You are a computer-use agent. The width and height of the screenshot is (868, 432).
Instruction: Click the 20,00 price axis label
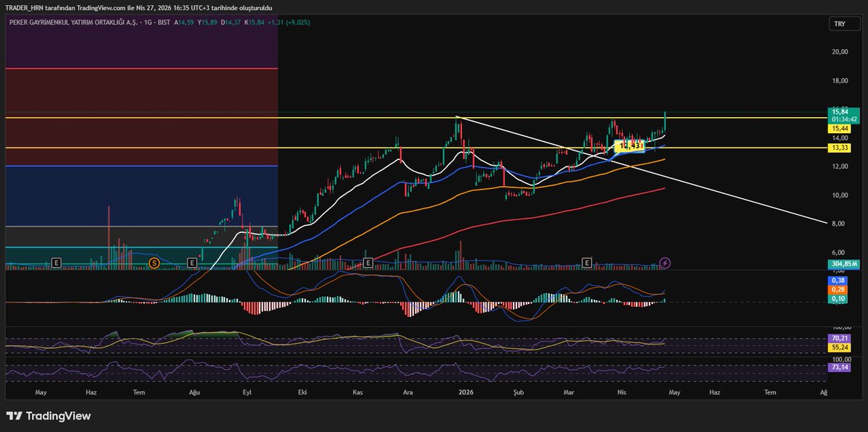tap(840, 52)
